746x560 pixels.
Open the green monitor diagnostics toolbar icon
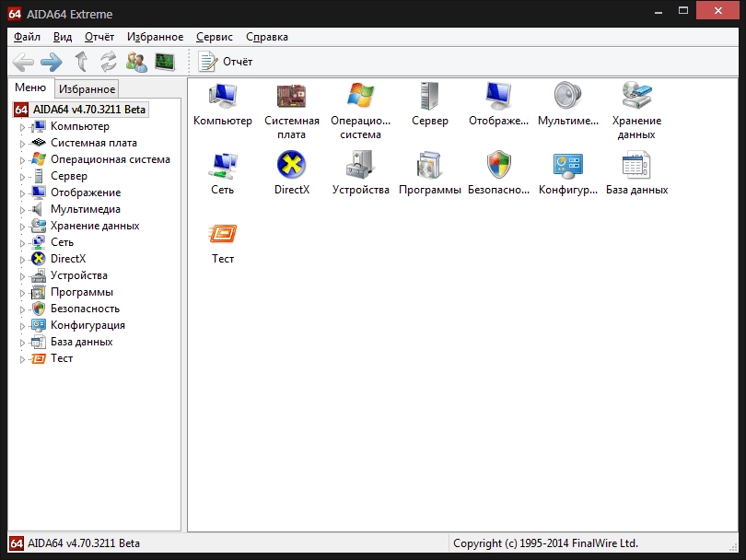[165, 62]
